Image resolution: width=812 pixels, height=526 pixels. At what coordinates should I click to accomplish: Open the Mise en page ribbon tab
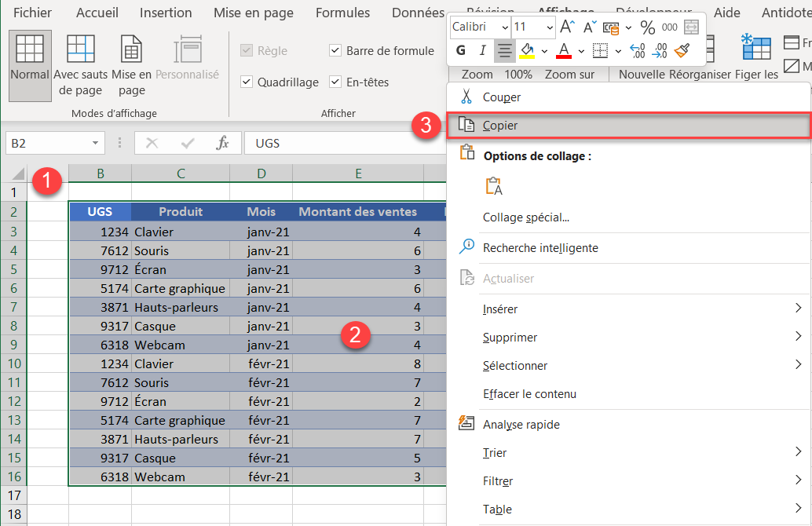coord(254,13)
